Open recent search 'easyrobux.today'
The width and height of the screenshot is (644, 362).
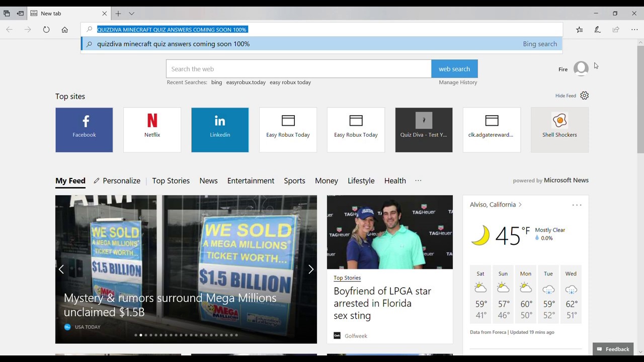coord(246,82)
